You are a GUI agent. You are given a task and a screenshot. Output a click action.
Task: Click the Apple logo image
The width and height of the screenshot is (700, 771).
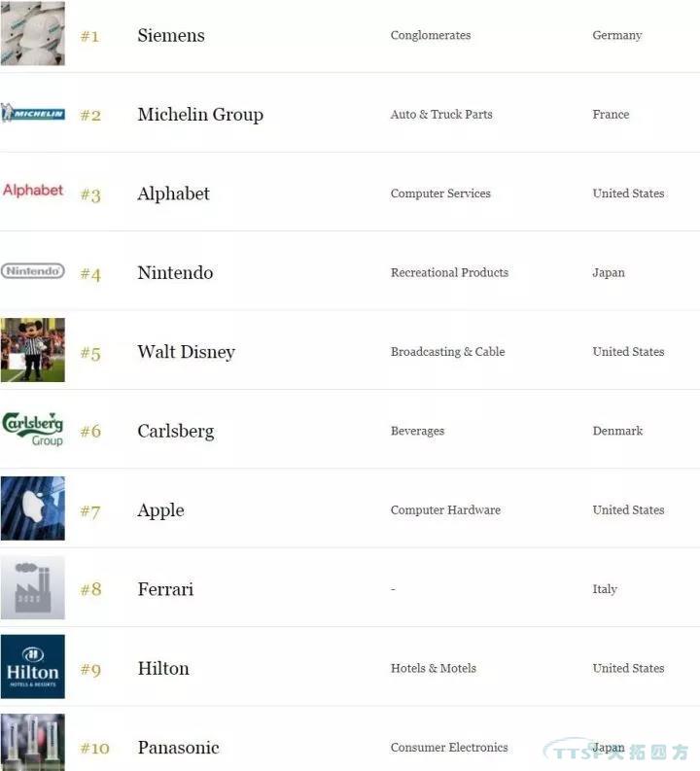32,508
